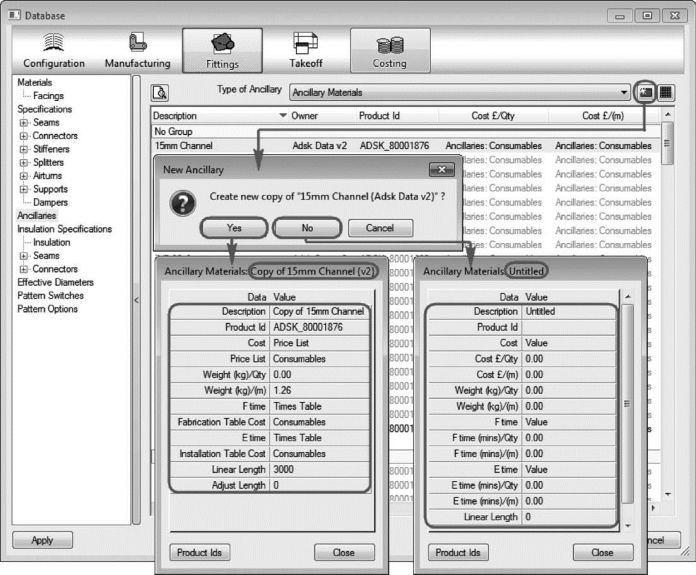Select Materials in the tree
Image resolution: width=696 pixels, height=575 pixels.
point(35,83)
